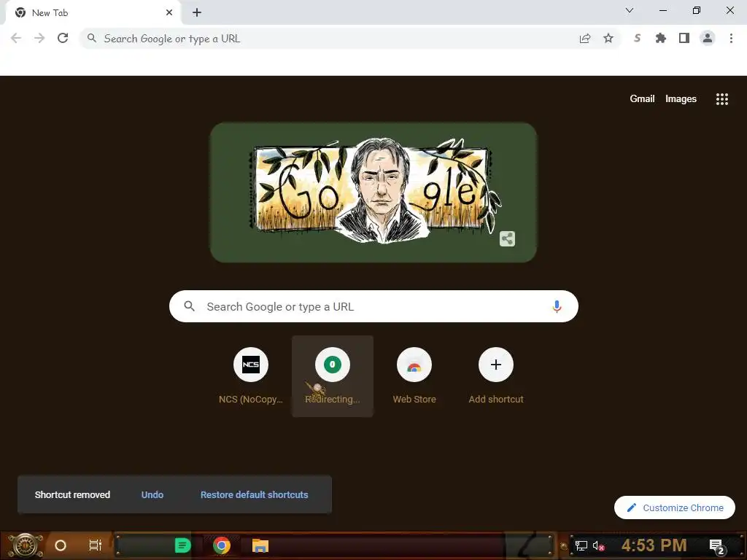Image resolution: width=747 pixels, height=560 pixels.
Task: Click the S extension icon in the toolbar
Action: 637,38
